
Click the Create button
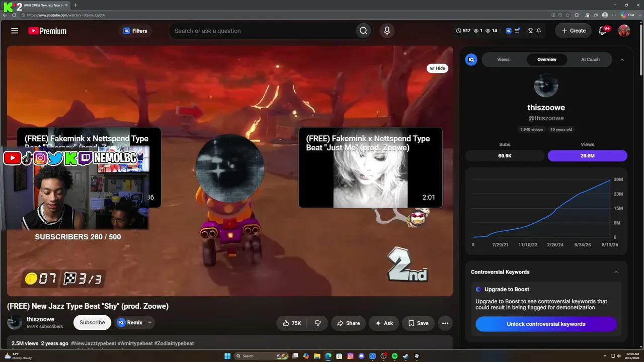tap(573, 31)
